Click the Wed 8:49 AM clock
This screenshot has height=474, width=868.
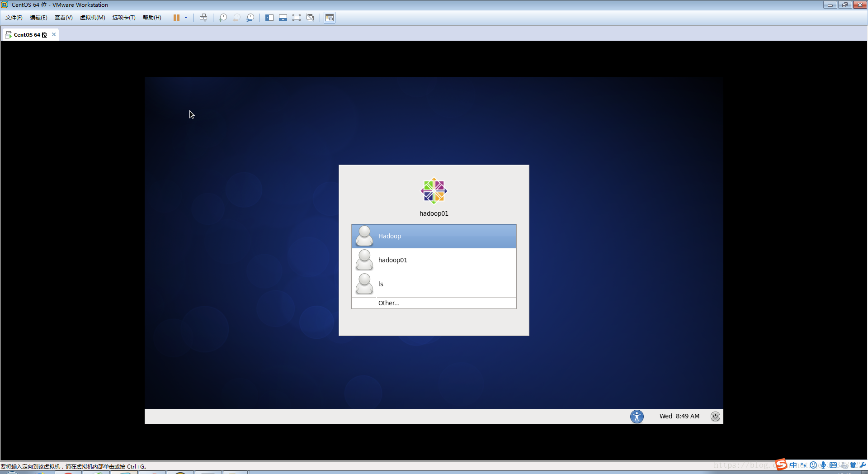[679, 417]
